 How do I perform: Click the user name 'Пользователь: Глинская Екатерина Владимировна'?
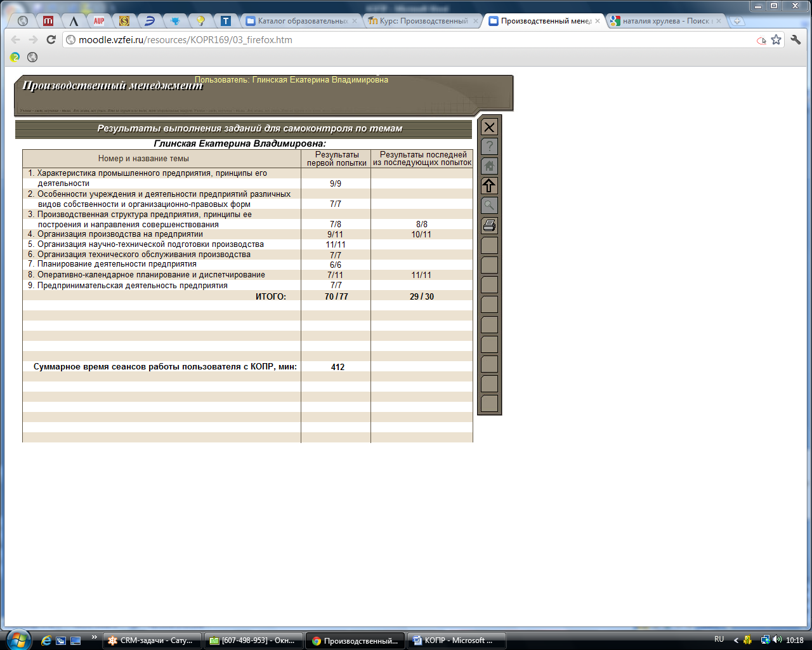tap(291, 80)
